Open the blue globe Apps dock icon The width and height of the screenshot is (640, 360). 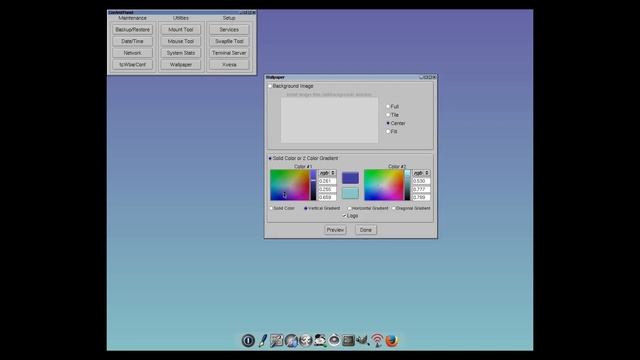coord(291,340)
